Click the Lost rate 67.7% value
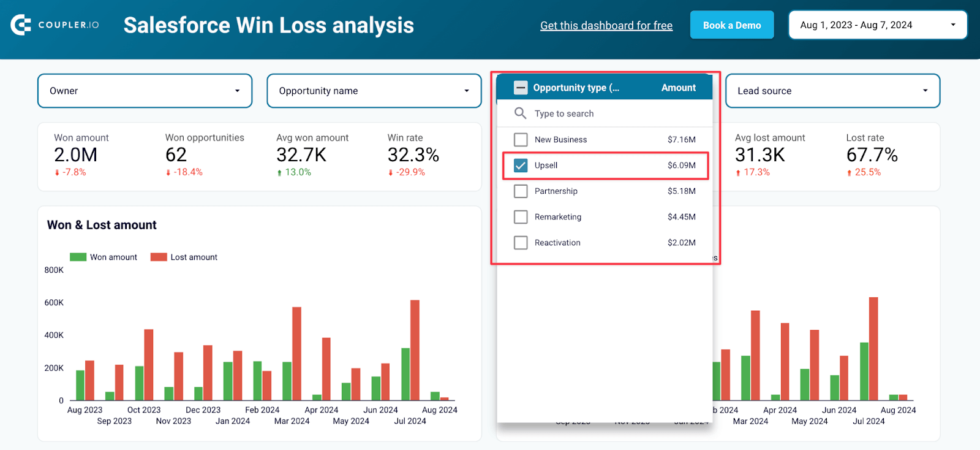980x450 pixels. (x=872, y=155)
